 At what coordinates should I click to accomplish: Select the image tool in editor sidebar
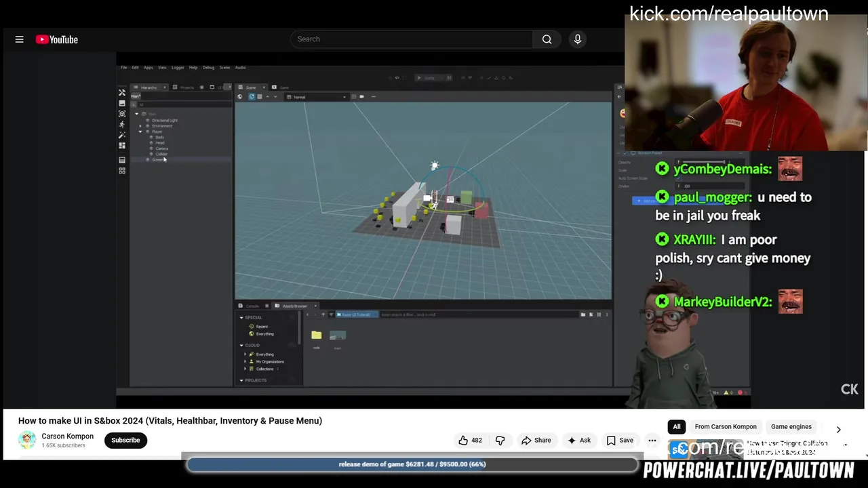pyautogui.click(x=122, y=103)
